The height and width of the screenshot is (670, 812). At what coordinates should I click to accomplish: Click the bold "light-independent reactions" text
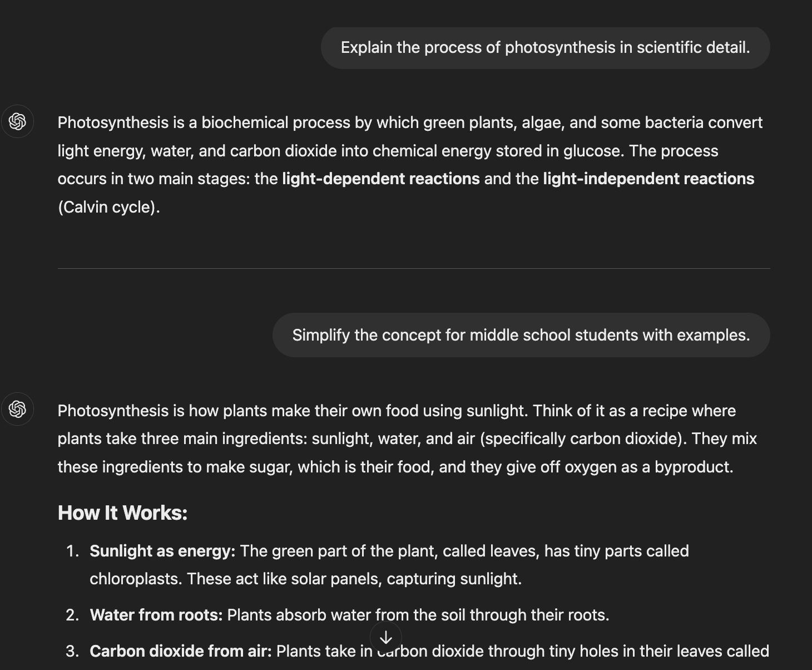pyautogui.click(x=648, y=179)
